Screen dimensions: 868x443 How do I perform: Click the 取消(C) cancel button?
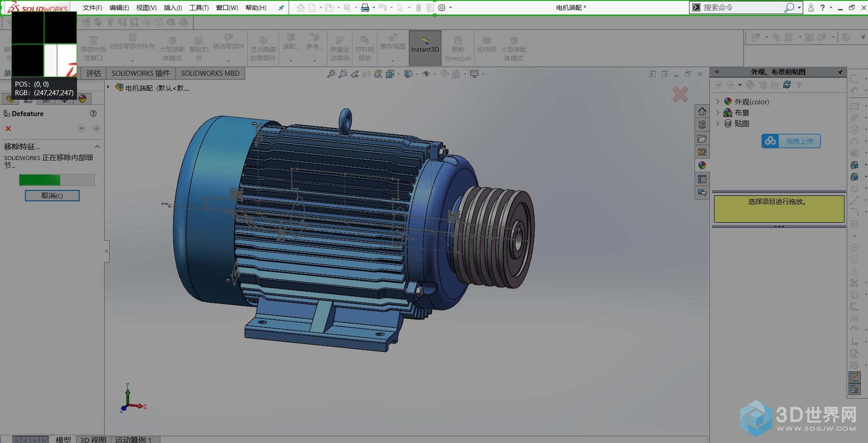click(52, 196)
